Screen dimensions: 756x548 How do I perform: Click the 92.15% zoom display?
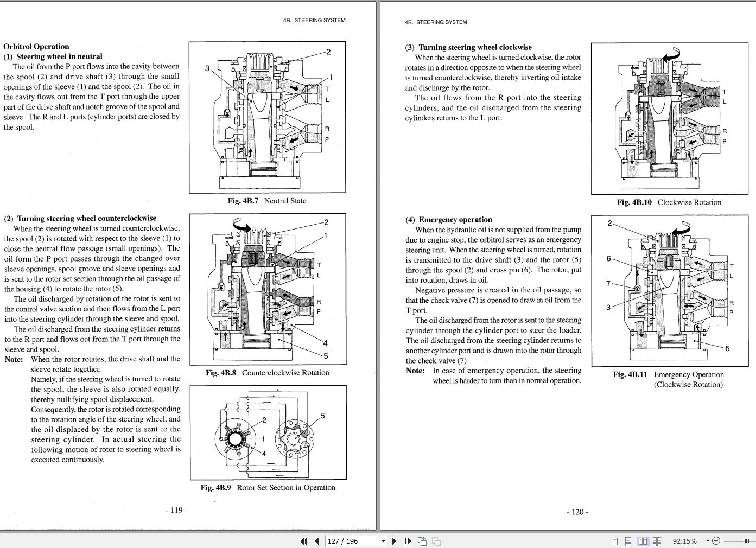pos(685,541)
